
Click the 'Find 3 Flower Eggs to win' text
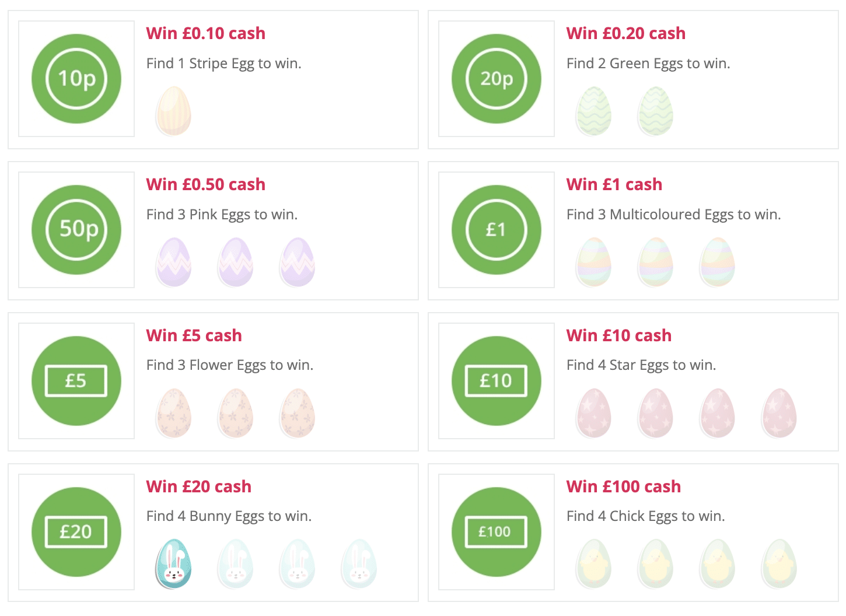click(230, 365)
